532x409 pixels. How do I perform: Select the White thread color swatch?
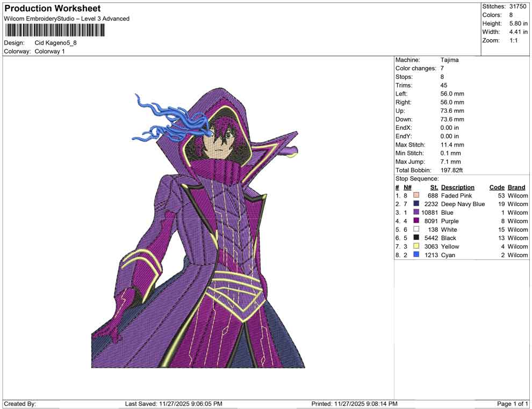click(416, 229)
